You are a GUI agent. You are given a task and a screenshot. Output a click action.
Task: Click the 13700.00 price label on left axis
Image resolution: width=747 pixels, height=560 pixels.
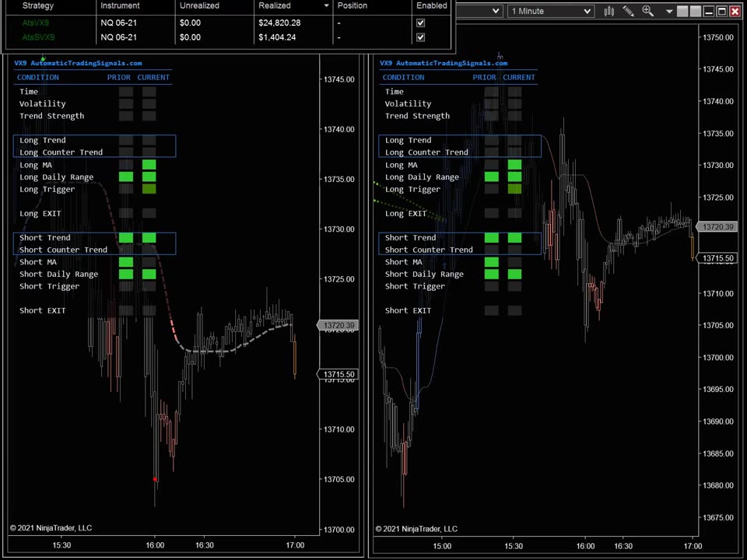(x=339, y=530)
